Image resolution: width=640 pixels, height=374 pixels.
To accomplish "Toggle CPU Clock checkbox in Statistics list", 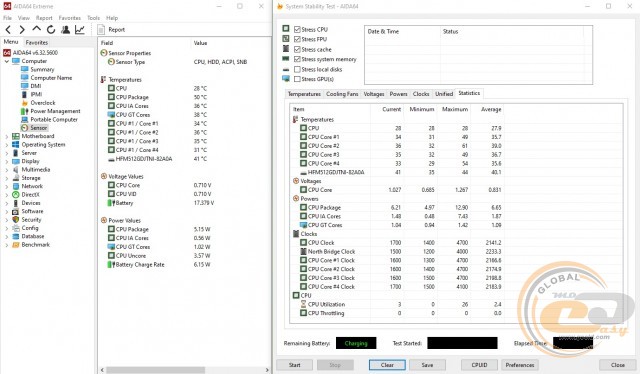I will (303, 243).
